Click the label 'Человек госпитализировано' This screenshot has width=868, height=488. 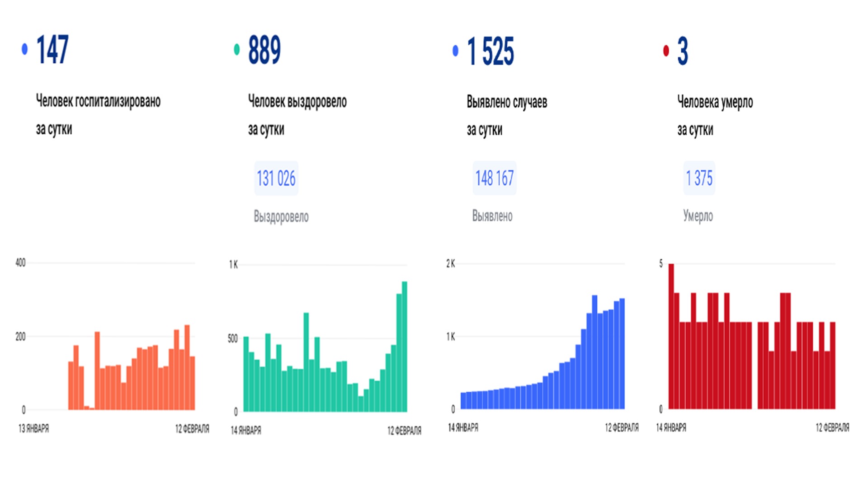coord(98,101)
